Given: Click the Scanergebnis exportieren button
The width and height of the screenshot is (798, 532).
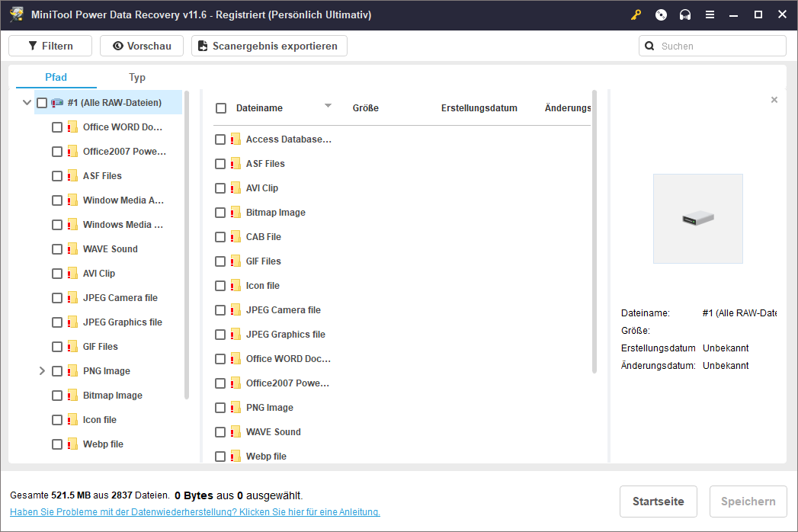Looking at the screenshot, I should tap(268, 46).
